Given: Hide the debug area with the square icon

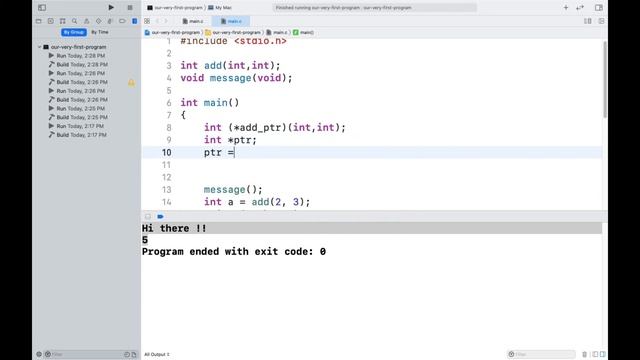Looking at the screenshot, I should pyautogui.click(x=148, y=216).
